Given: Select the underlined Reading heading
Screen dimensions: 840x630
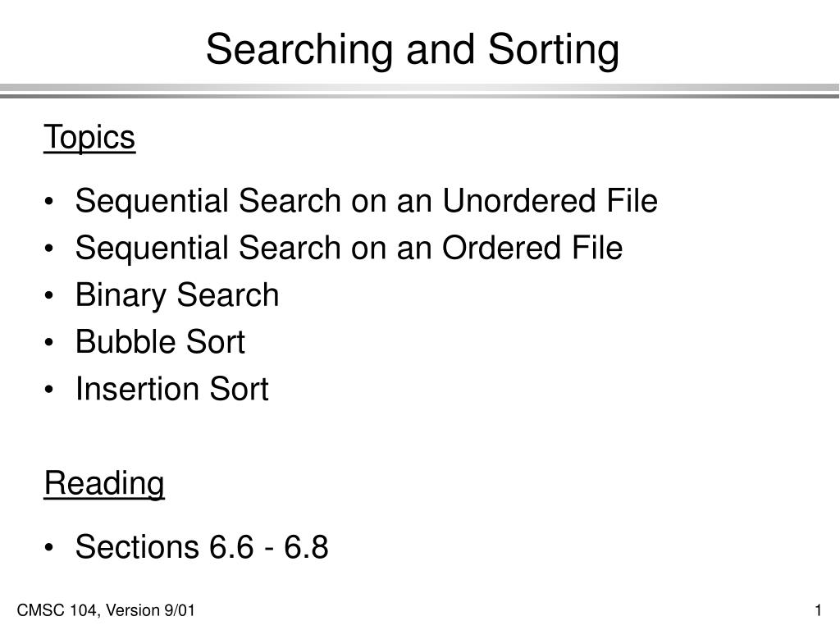Looking at the screenshot, I should coord(104,484).
